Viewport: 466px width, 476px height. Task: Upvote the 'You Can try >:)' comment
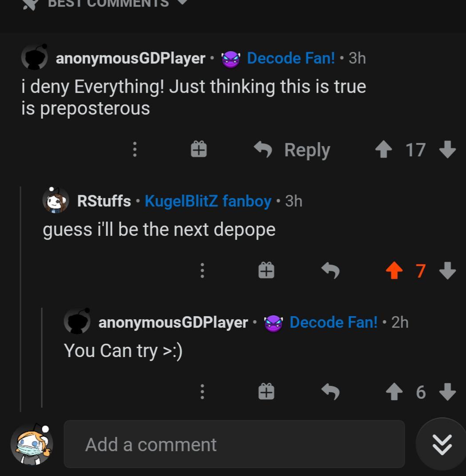pos(394,392)
